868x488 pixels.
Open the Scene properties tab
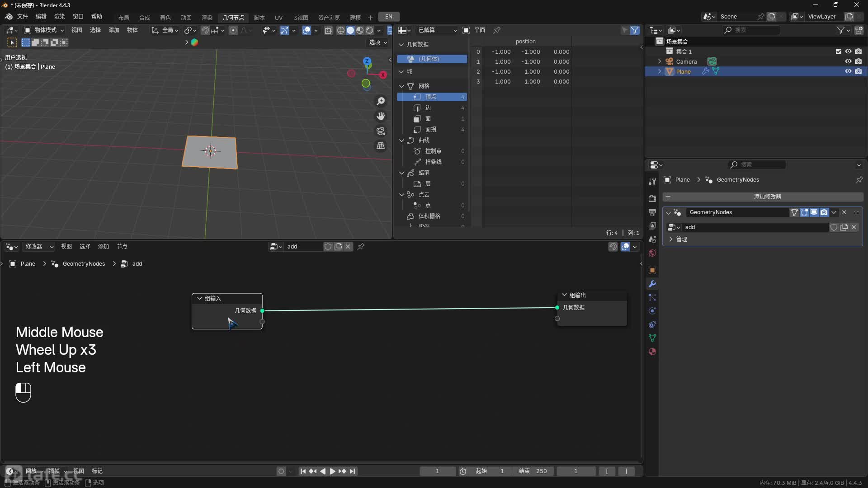[x=652, y=239]
